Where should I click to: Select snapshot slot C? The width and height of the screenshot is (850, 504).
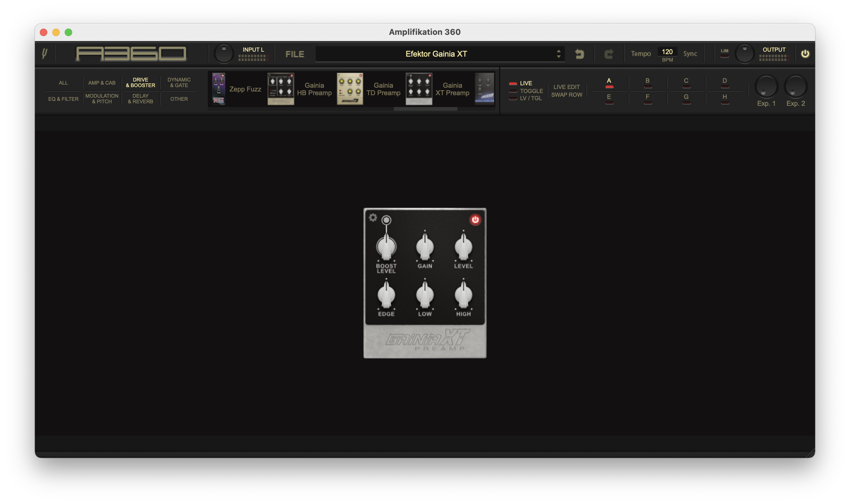(686, 82)
